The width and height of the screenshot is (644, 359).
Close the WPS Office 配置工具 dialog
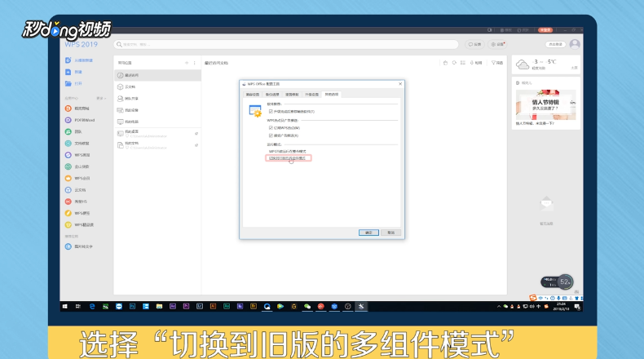[400, 84]
